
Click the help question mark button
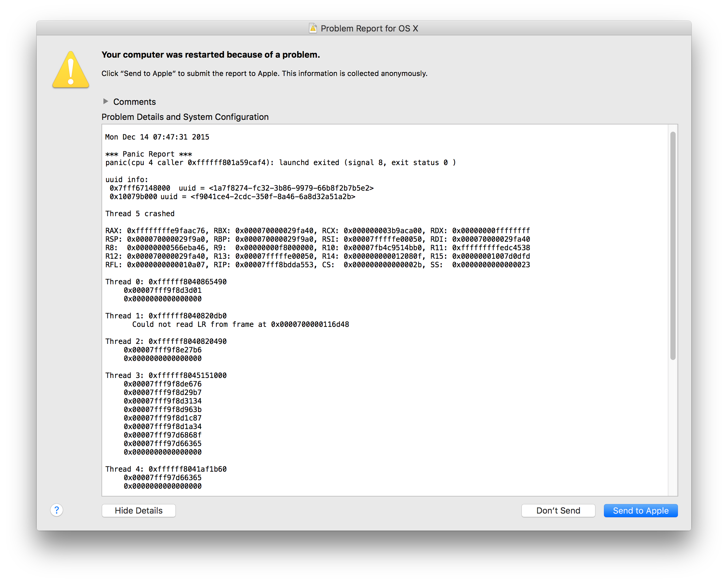pos(57,510)
